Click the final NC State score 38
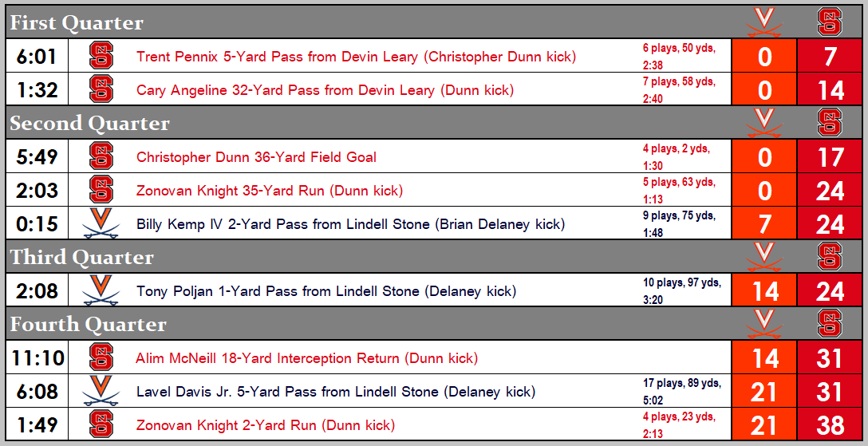The height and width of the screenshot is (446, 868). [x=831, y=425]
